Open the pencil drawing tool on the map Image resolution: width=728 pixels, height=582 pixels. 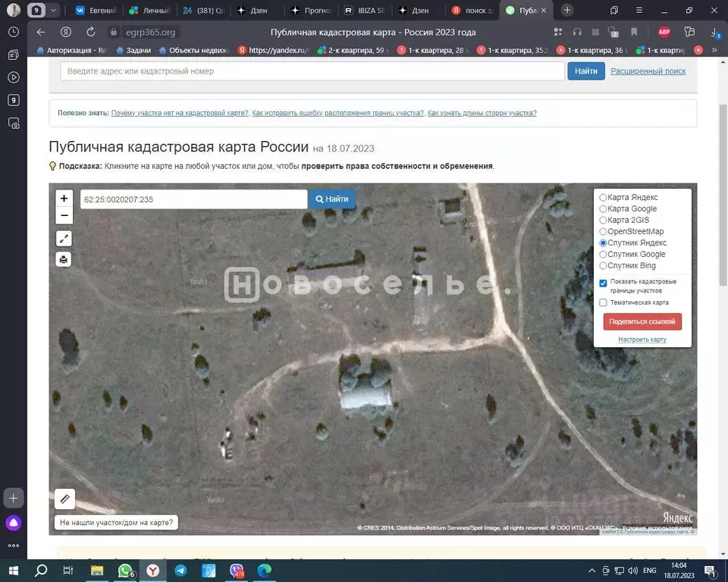64,499
